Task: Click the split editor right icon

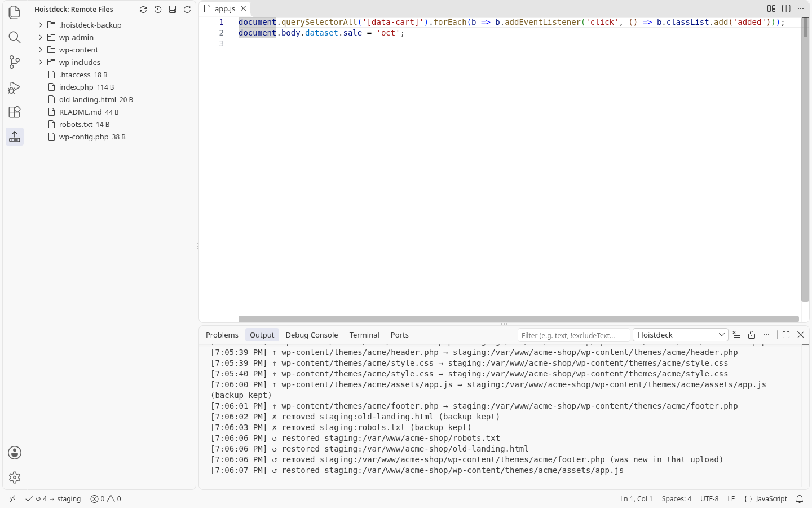Action: click(786, 8)
